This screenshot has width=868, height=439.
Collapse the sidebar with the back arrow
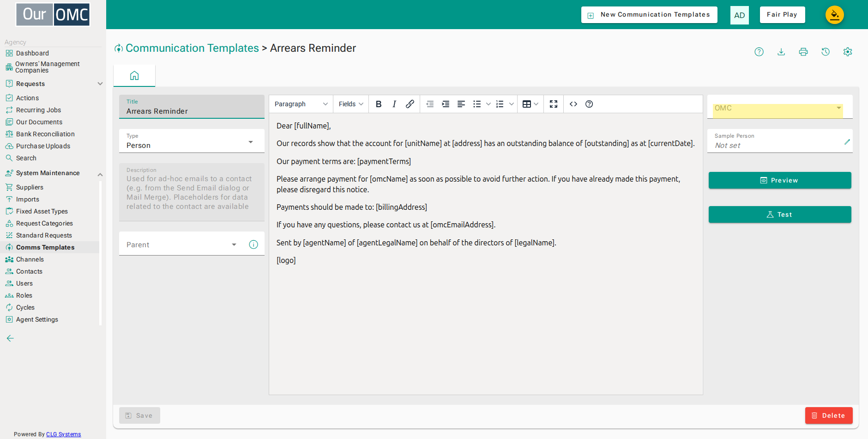(x=10, y=338)
